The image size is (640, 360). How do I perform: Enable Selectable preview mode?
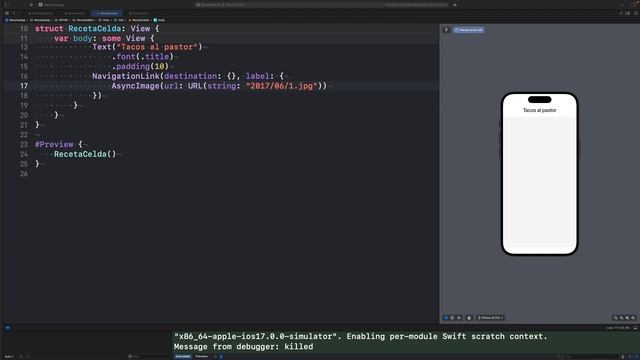tap(452, 318)
